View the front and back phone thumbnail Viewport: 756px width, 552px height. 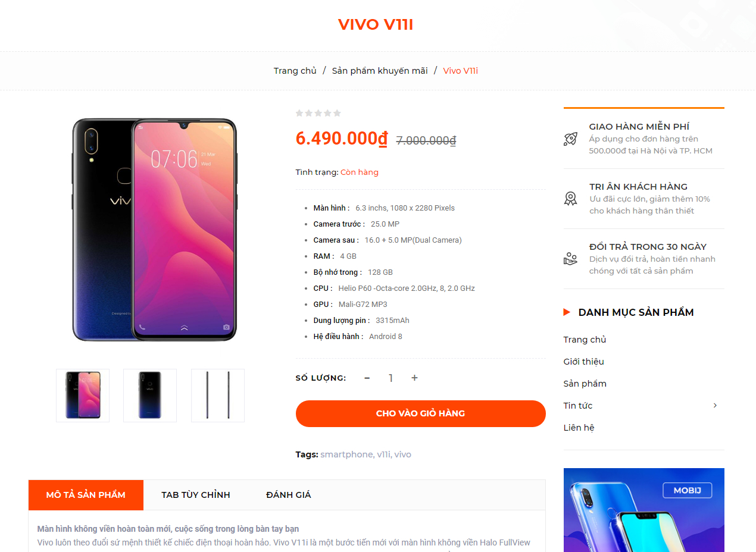(x=83, y=396)
